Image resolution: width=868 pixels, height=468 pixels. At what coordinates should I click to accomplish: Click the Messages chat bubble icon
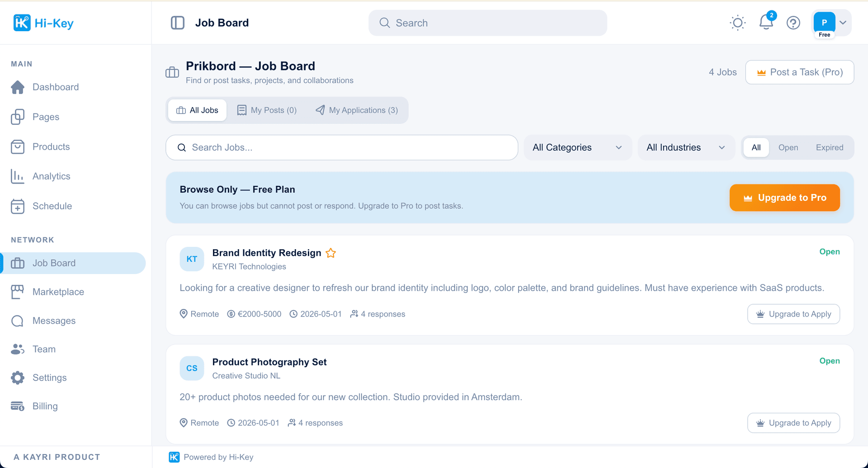(18, 321)
